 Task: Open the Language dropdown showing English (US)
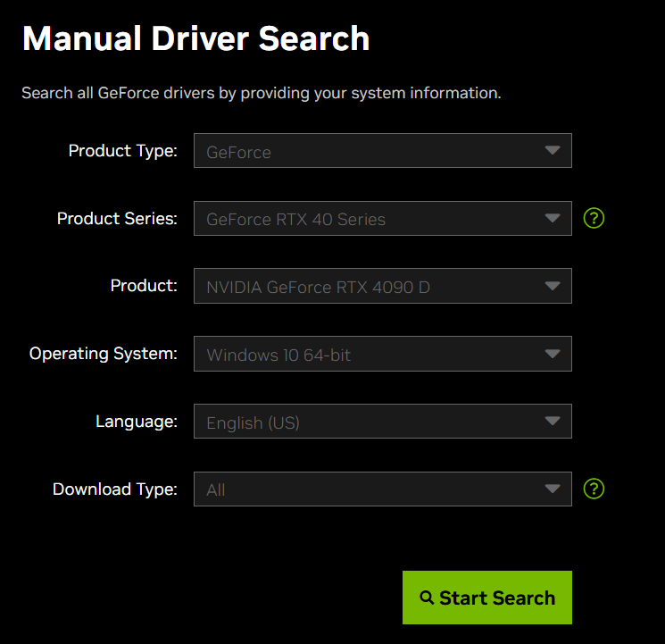point(383,421)
